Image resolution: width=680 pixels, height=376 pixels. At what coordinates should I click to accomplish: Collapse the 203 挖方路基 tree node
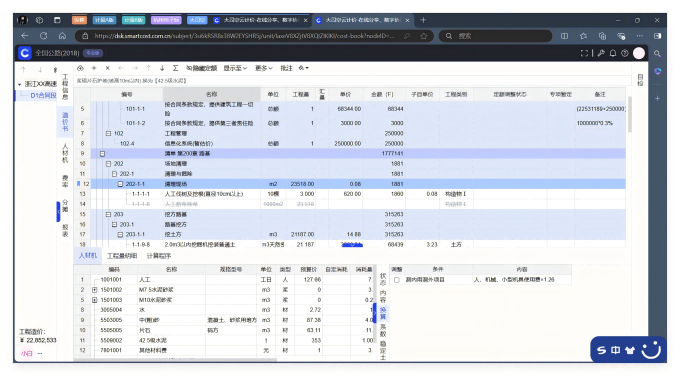[108, 214]
